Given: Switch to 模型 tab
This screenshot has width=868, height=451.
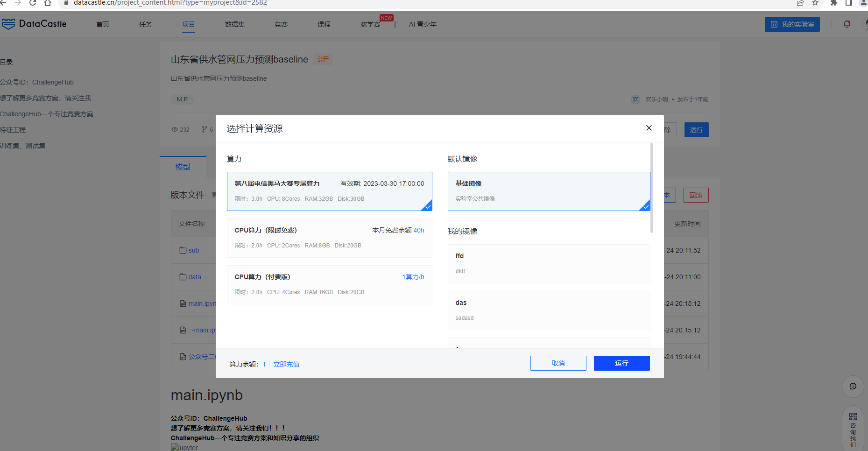Looking at the screenshot, I should (183, 167).
